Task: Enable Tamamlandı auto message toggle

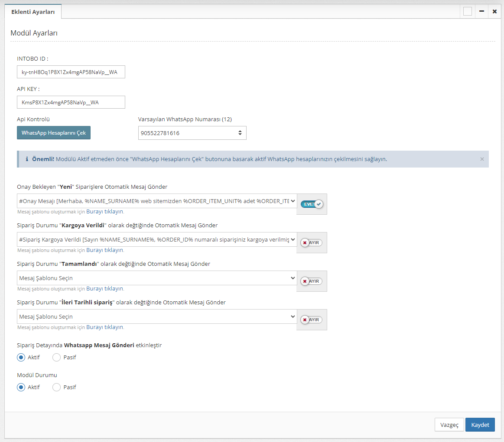Action: pos(312,281)
